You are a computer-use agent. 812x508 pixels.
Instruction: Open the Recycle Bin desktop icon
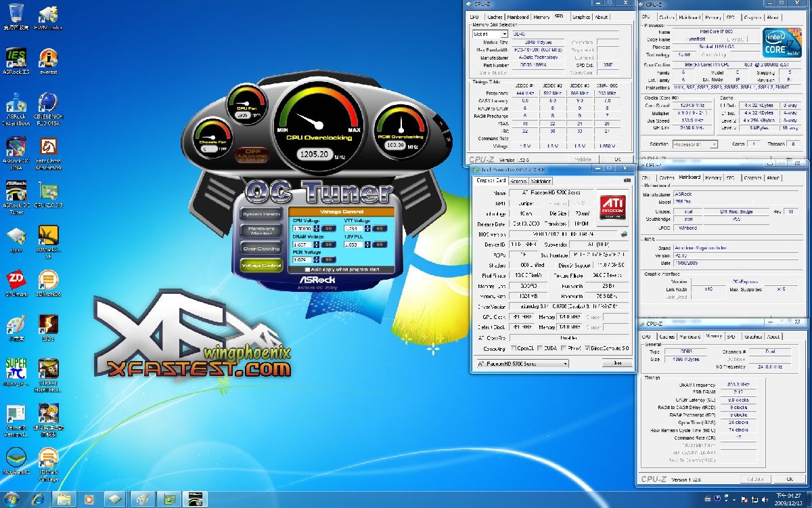point(16,16)
